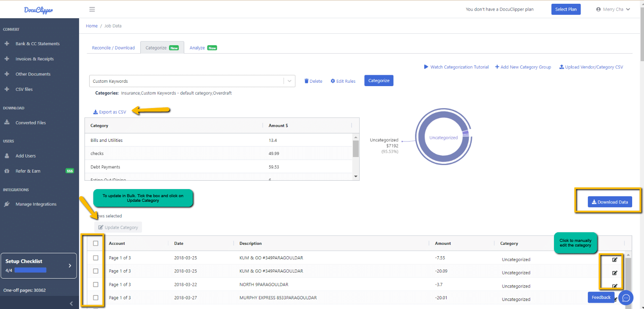The height and width of the screenshot is (309, 644).
Task: Toggle the select-all checkbox in table header
Action: click(x=96, y=243)
